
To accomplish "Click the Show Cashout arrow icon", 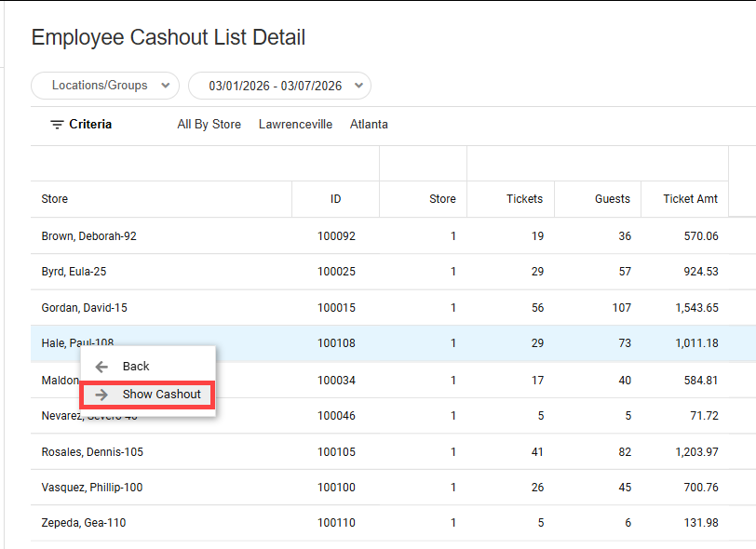I will click(x=102, y=395).
